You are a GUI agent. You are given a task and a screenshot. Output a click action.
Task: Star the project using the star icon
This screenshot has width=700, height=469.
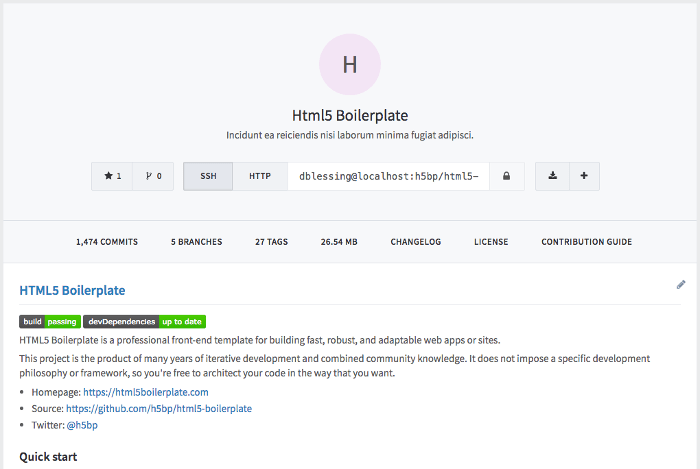click(x=112, y=176)
